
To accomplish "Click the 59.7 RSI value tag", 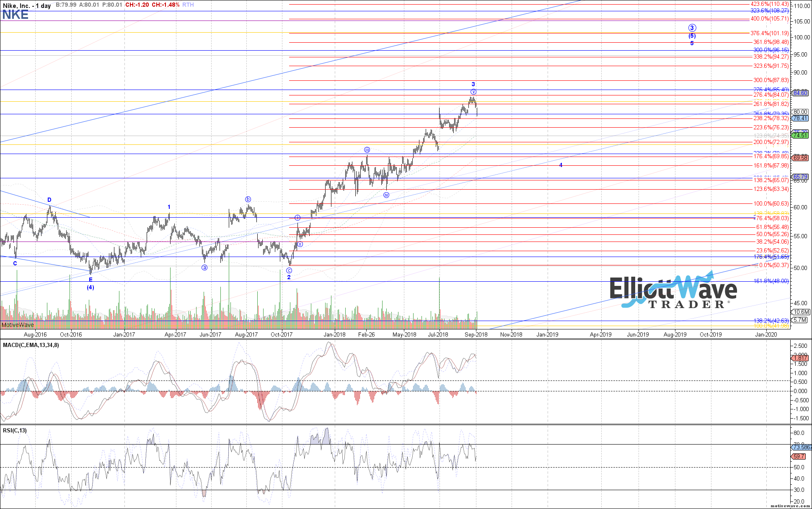I will tap(799, 457).
